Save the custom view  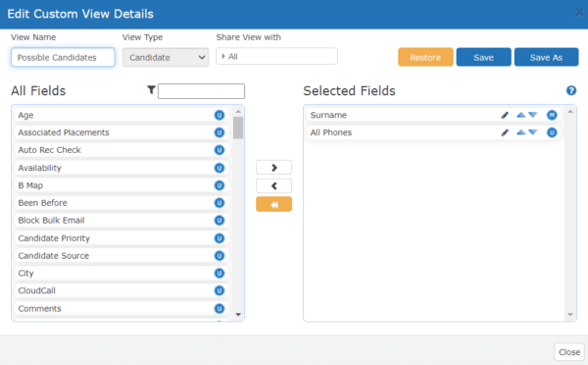[484, 57]
